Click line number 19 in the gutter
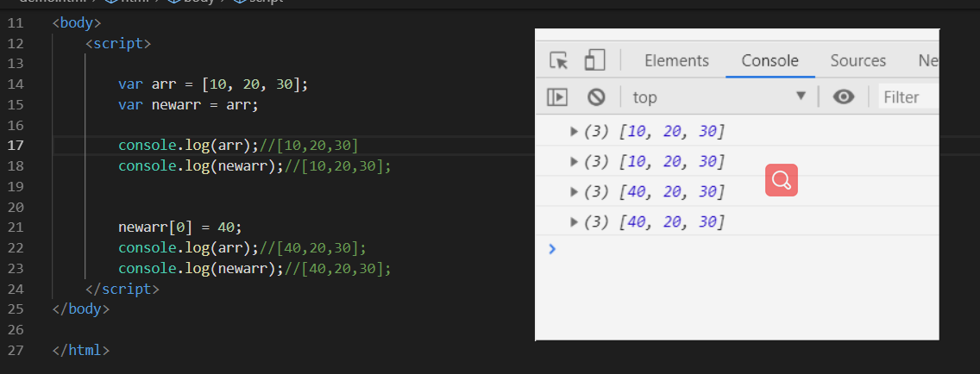 pyautogui.click(x=16, y=187)
